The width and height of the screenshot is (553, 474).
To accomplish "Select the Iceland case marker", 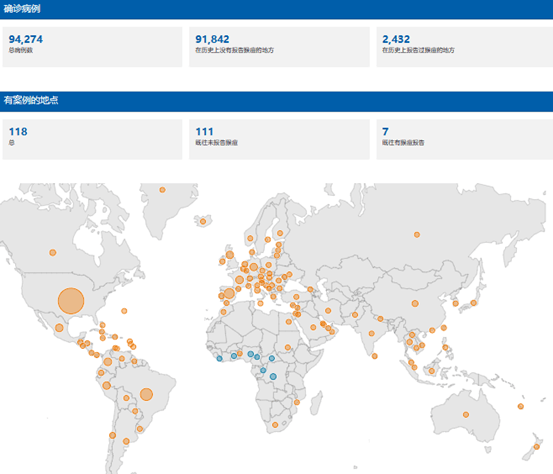I will (203, 221).
